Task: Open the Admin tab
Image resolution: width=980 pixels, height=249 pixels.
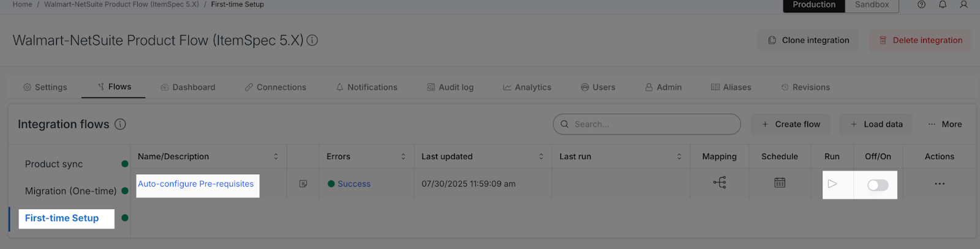Action: click(x=663, y=87)
